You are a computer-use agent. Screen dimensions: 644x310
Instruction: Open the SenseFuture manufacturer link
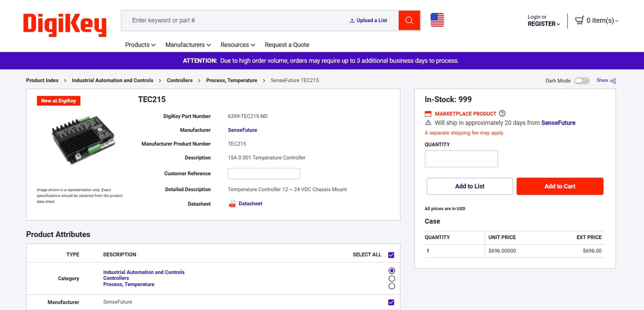[x=243, y=130]
